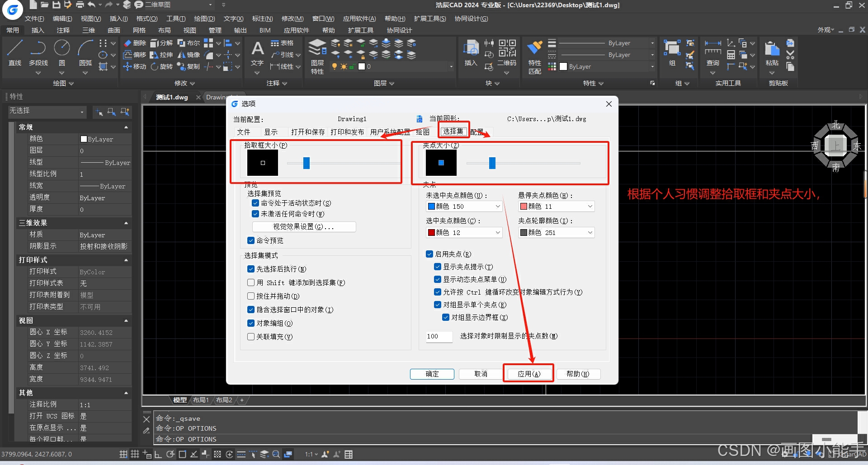The image size is (868, 465).
Task: Click the 拾取框大小 slider handle
Action: coord(307,163)
